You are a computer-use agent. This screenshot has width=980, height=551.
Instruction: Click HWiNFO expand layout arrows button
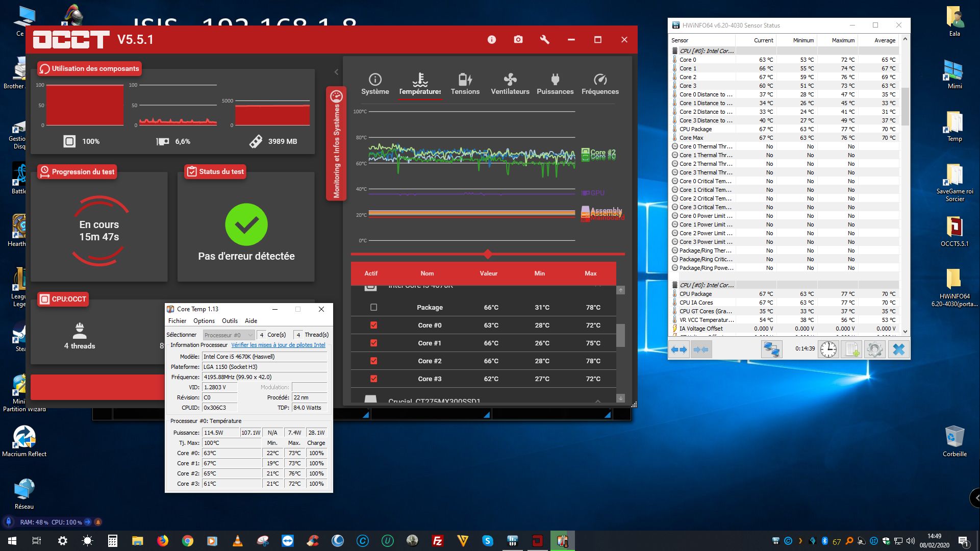point(679,349)
